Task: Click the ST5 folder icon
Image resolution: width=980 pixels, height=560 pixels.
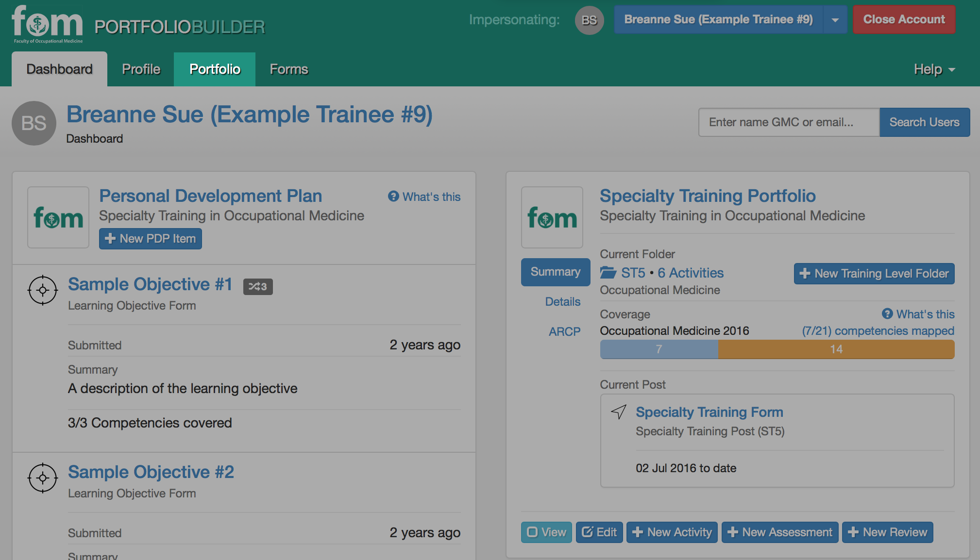Action: 608,273
